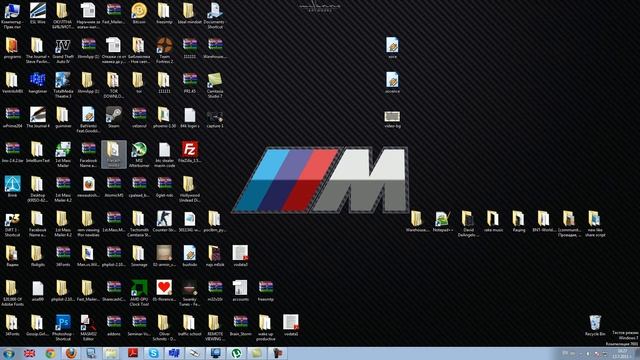Viewport: 640px width, 360px height.
Task: Open the Windows Start menu
Action: [8, 353]
